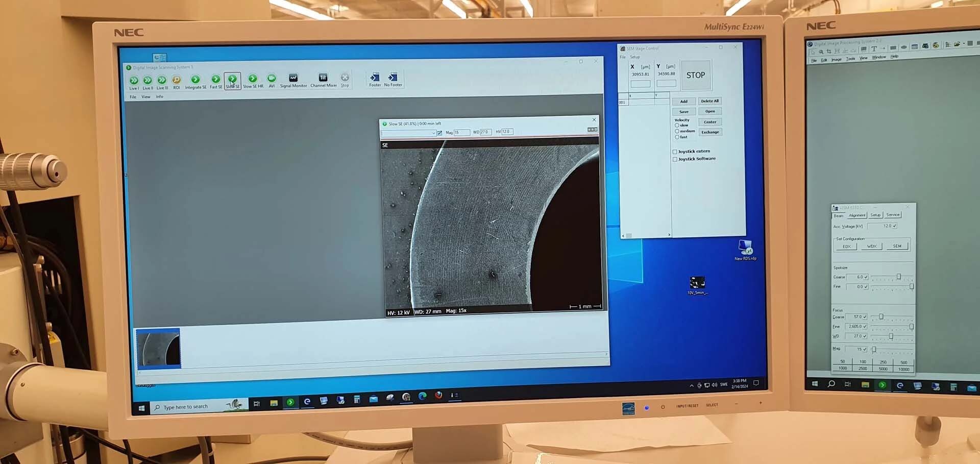Click the X position input box
The width and height of the screenshot is (980, 464).
point(640,84)
